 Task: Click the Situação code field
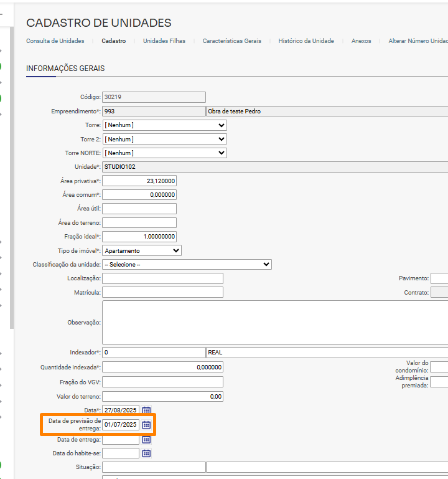pos(154,467)
